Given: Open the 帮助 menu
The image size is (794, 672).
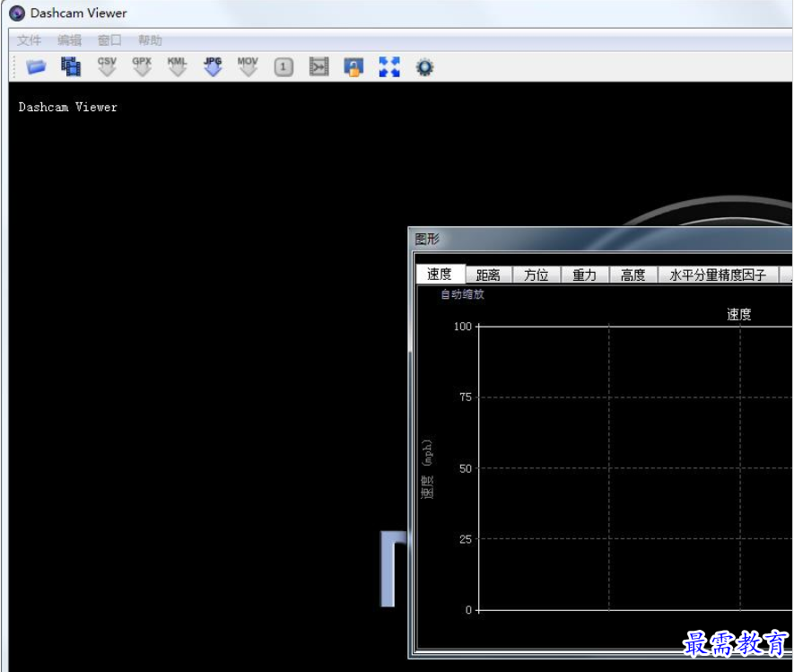Looking at the screenshot, I should click(x=150, y=40).
